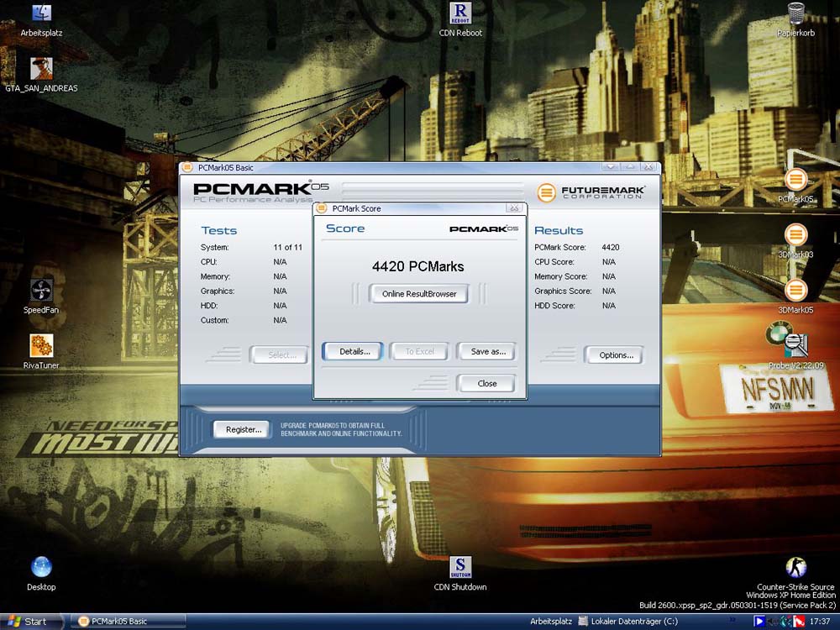Image resolution: width=840 pixels, height=630 pixels.
Task: Select the SpeedFan desktop icon
Action: 41,297
